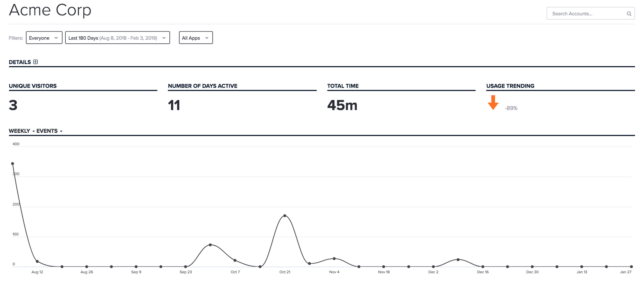This screenshot has height=291, width=644.
Task: Click the Sep 9 x-axis label
Action: (x=136, y=272)
